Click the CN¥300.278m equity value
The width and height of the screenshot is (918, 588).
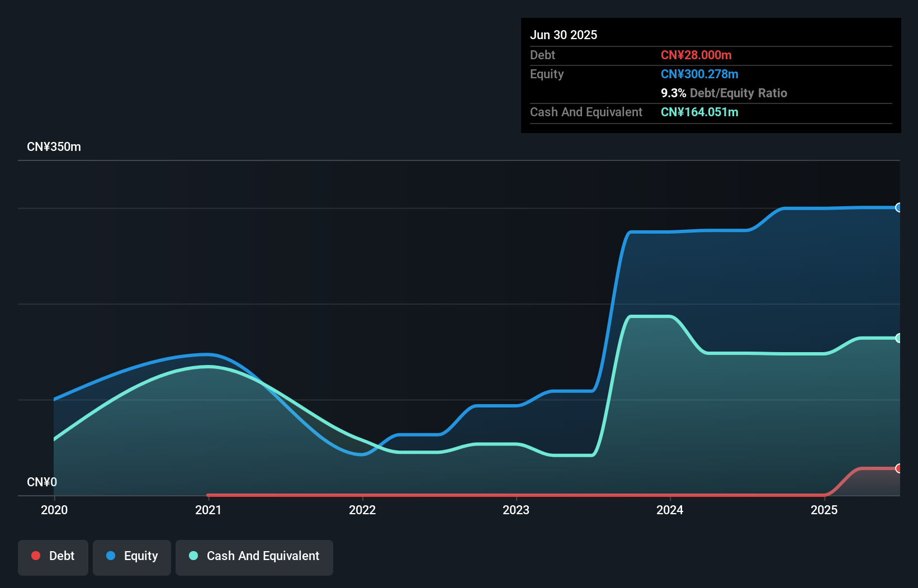(x=699, y=74)
